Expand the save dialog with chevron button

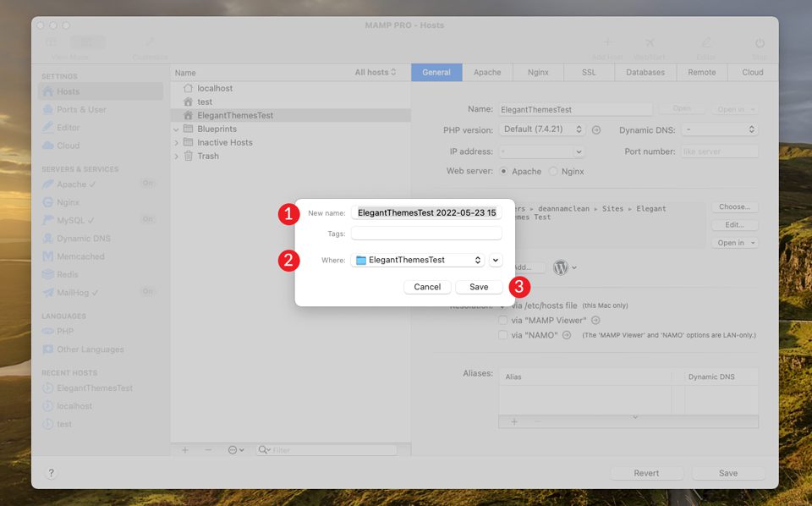tap(496, 261)
